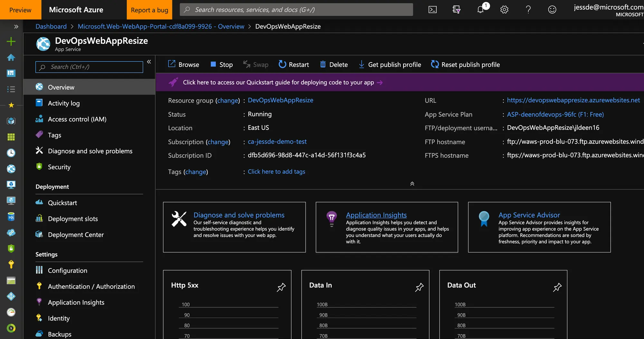Go to Dashboard breadcrumb
Viewport: 644px width, 339px height.
(x=51, y=26)
